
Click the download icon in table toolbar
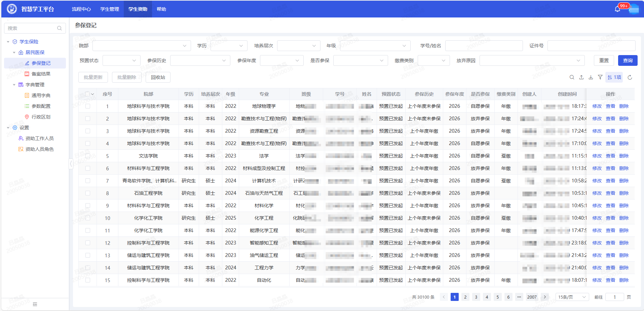pos(591,77)
